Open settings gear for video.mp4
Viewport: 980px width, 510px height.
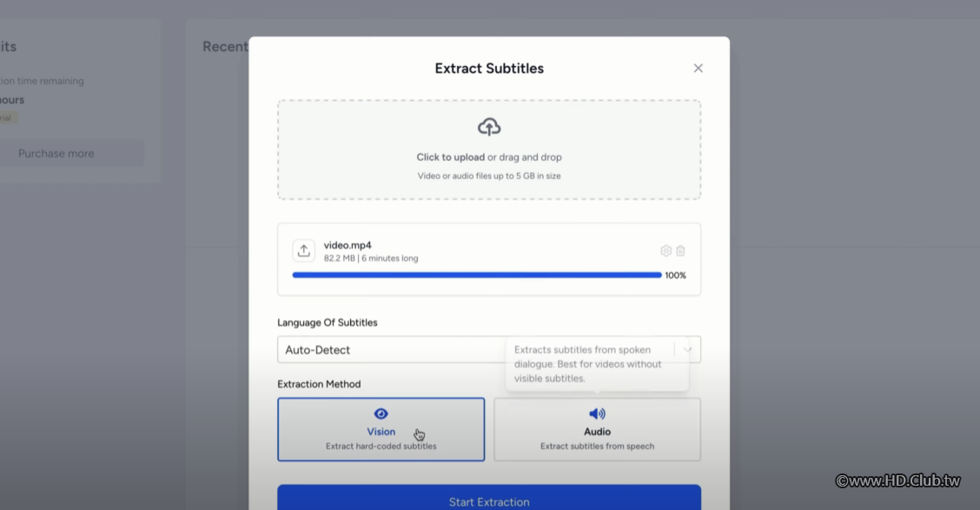pos(665,251)
